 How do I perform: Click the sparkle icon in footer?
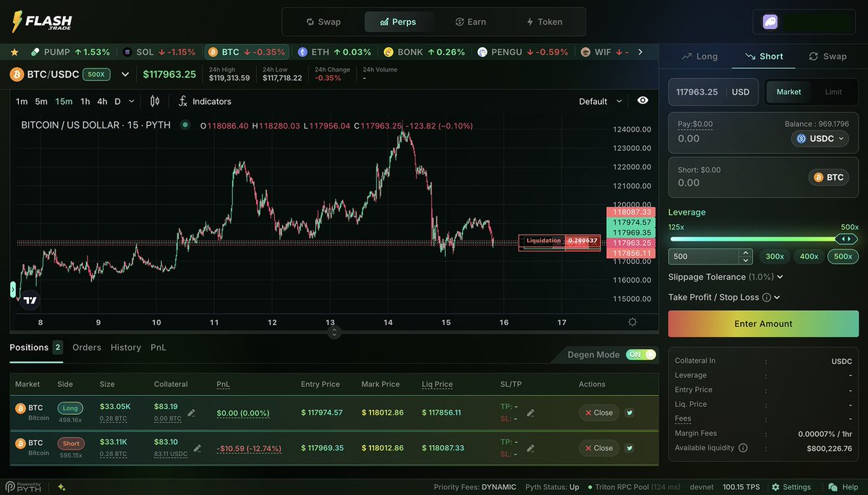point(62,487)
